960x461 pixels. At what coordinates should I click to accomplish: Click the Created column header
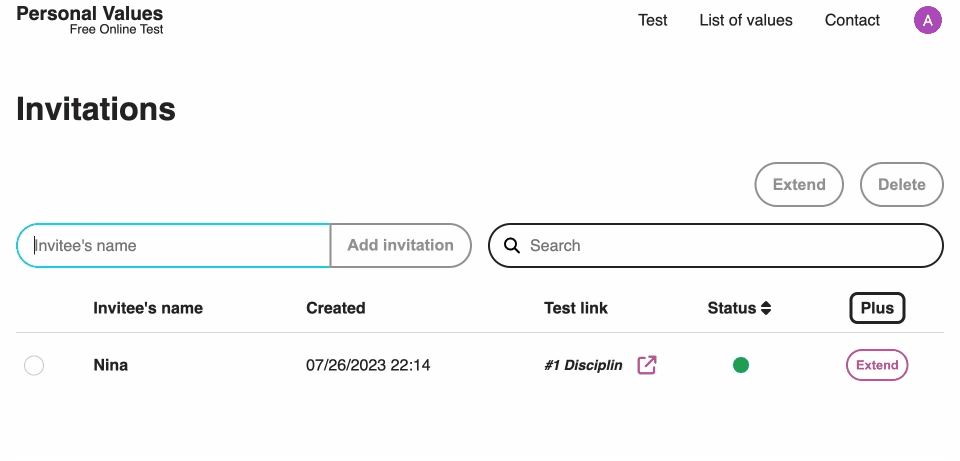[336, 308]
